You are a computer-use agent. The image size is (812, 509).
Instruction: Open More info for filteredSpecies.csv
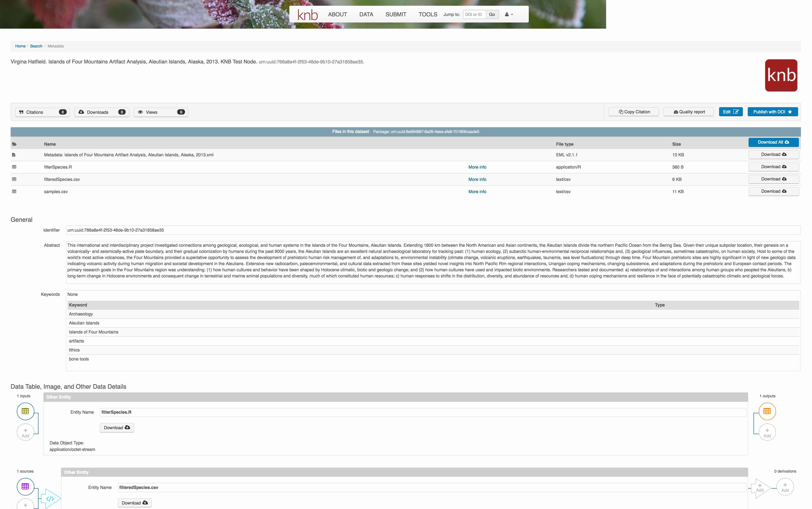(477, 179)
